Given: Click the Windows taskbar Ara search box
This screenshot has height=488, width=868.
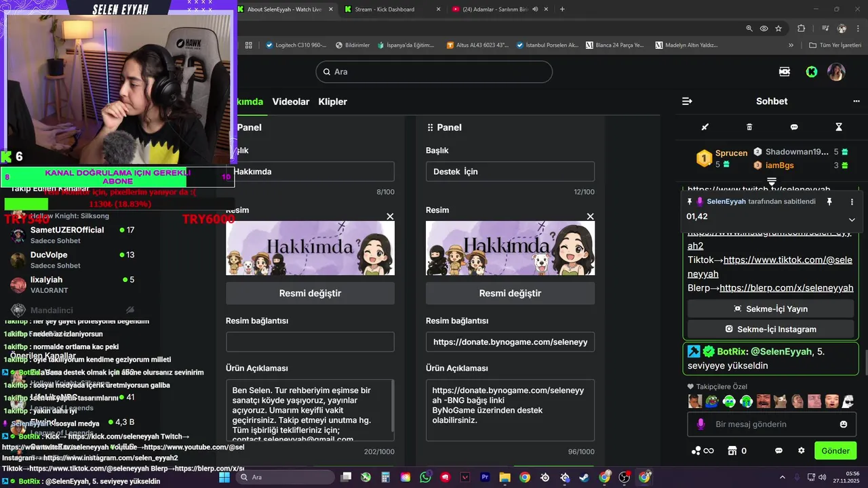Looking at the screenshot, I should (x=285, y=477).
